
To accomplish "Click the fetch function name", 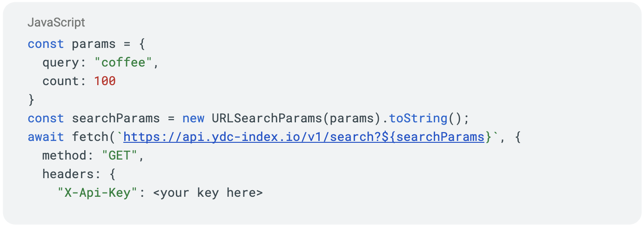I will pos(90,137).
